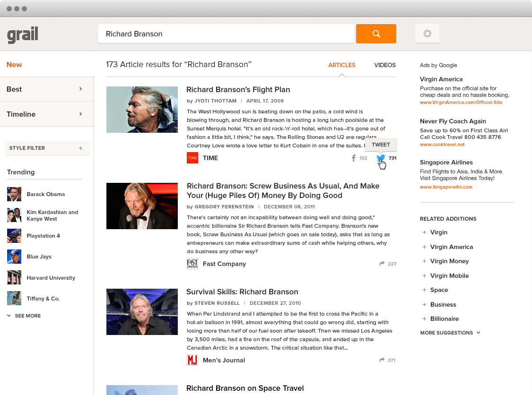Open Survival Skills: Richard Branson article
Screen dimensions: 532x395
point(242,292)
